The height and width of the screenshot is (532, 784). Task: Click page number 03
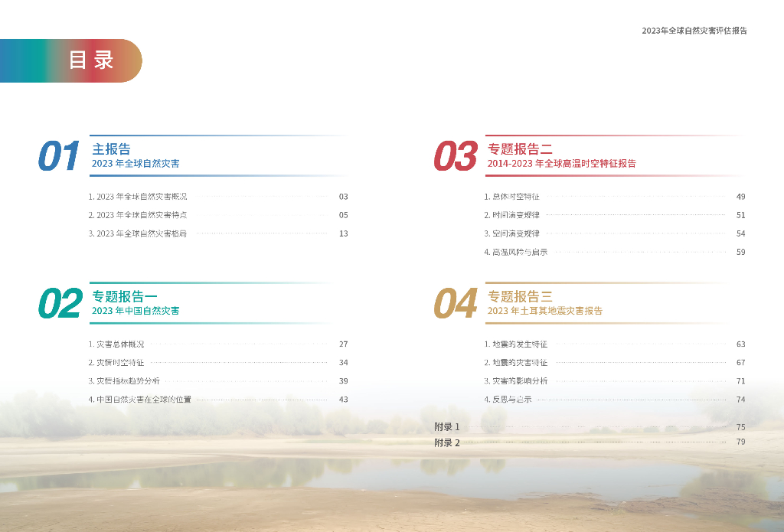click(x=344, y=197)
